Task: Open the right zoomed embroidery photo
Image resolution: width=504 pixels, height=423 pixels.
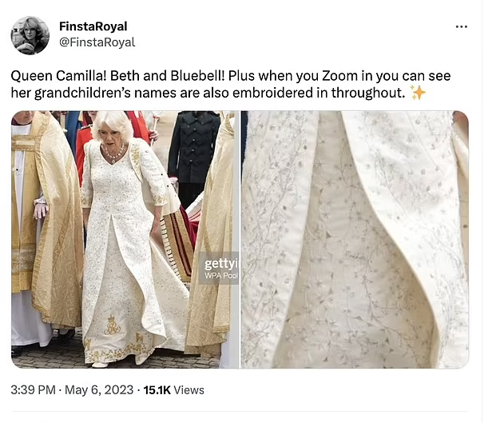Action: [355, 240]
